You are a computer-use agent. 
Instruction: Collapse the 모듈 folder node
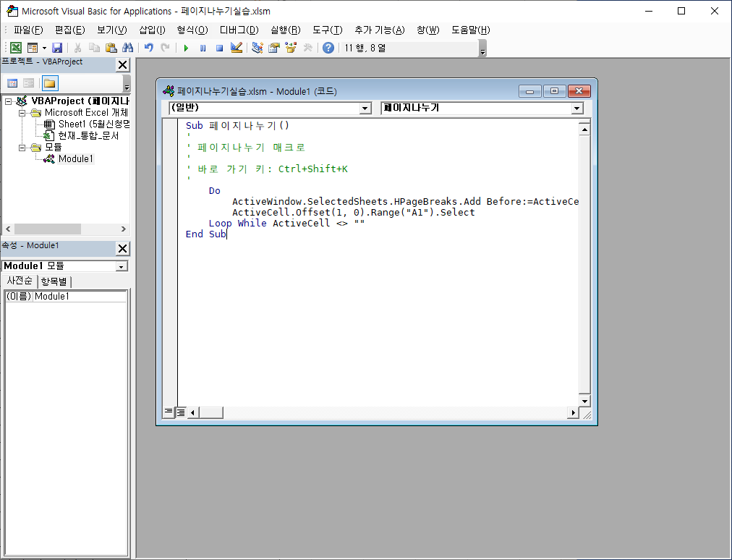tap(22, 148)
